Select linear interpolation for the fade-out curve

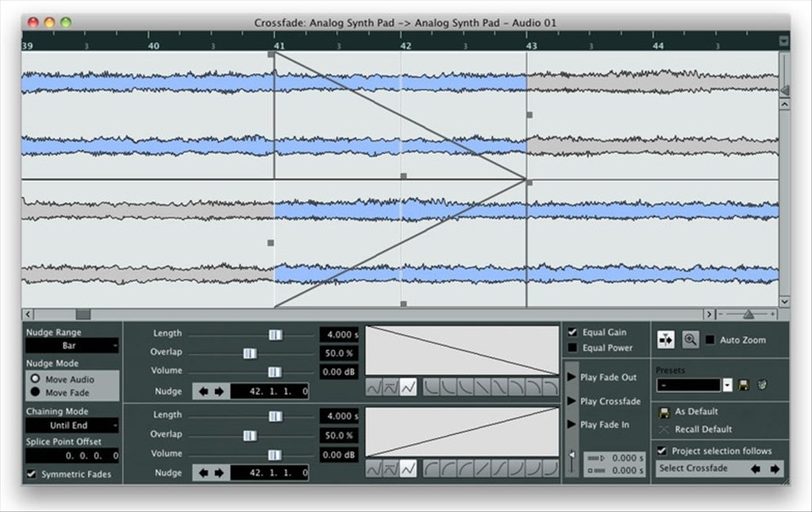pos(408,387)
